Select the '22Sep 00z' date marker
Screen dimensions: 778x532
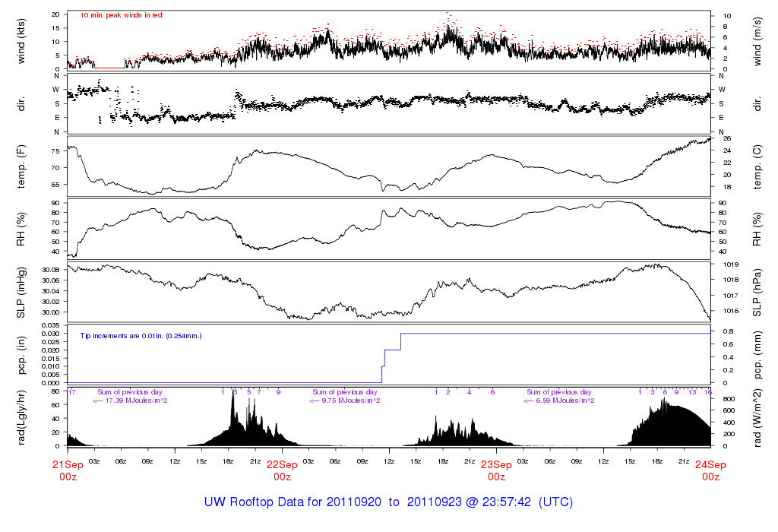(x=282, y=470)
